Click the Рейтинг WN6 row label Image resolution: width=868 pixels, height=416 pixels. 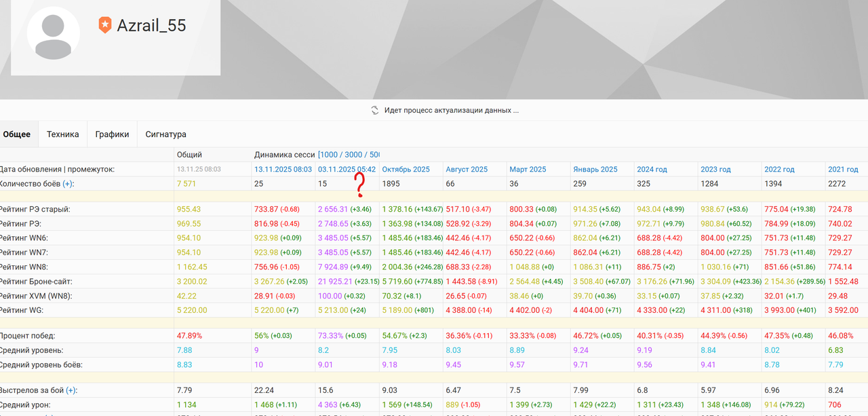pos(24,238)
